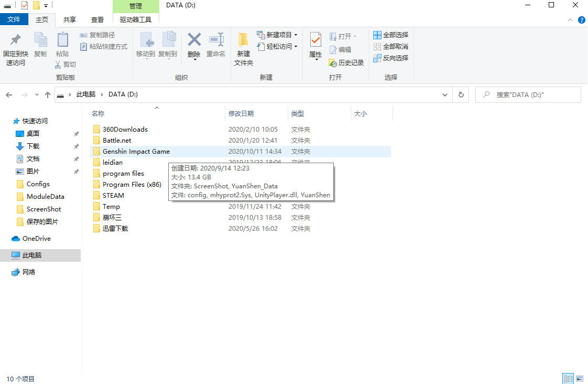Expand the address bar history dropdown
This screenshot has height=384, width=588.
(x=445, y=95)
